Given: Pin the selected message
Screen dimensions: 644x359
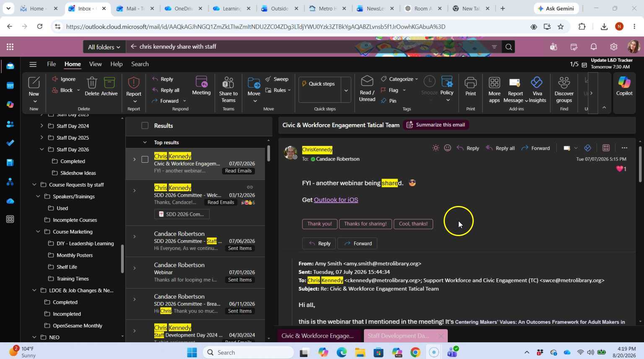Looking at the screenshot, I should 388,101.
